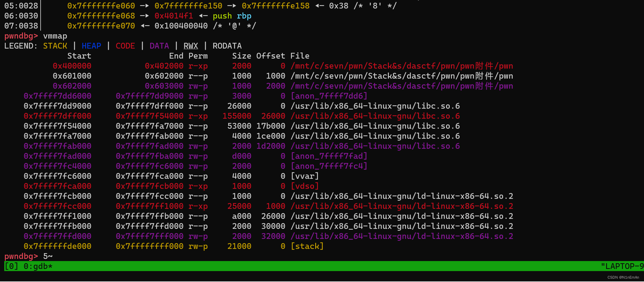Click libc offset value 1ce000
644x282 pixels.
pyautogui.click(x=271, y=136)
